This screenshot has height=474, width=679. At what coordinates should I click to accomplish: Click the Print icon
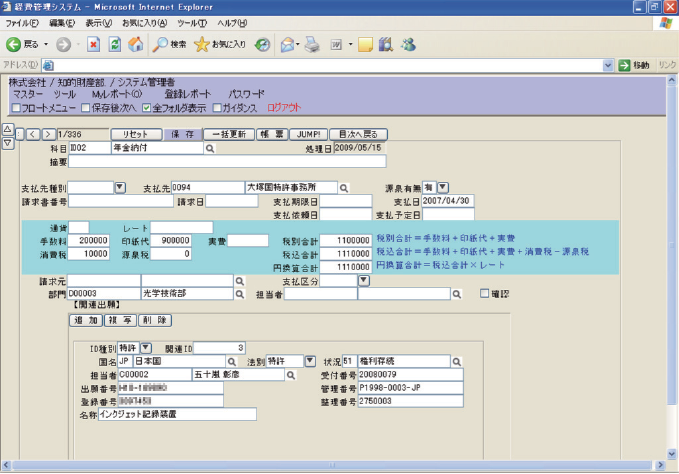tap(312, 44)
